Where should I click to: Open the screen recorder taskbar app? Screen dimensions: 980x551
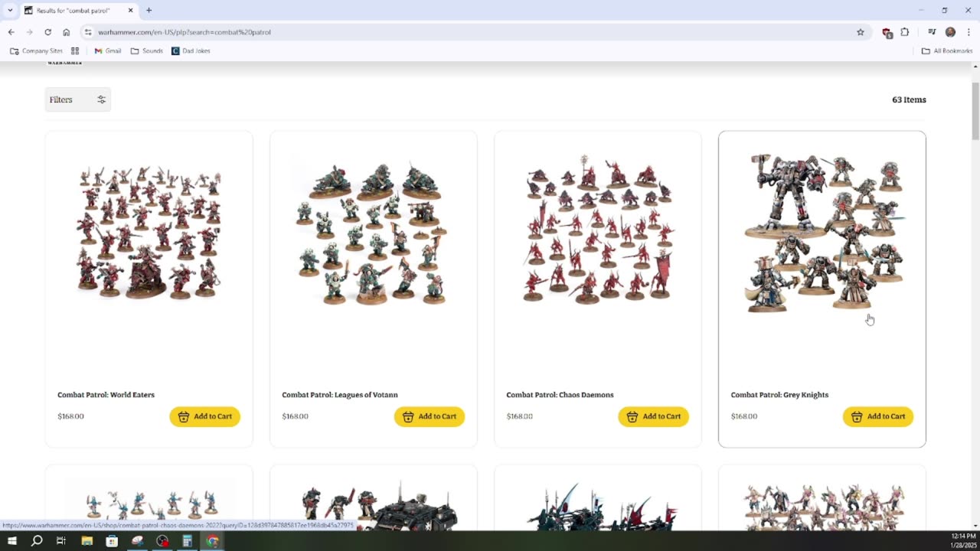(162, 541)
